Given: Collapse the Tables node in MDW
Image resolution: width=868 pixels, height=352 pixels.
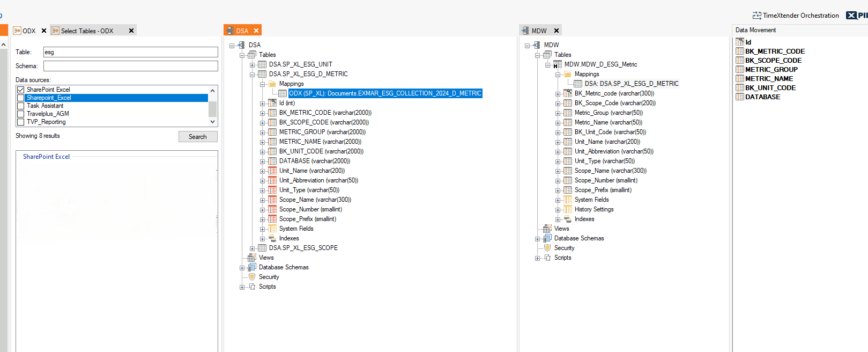Looking at the screenshot, I should [537, 55].
